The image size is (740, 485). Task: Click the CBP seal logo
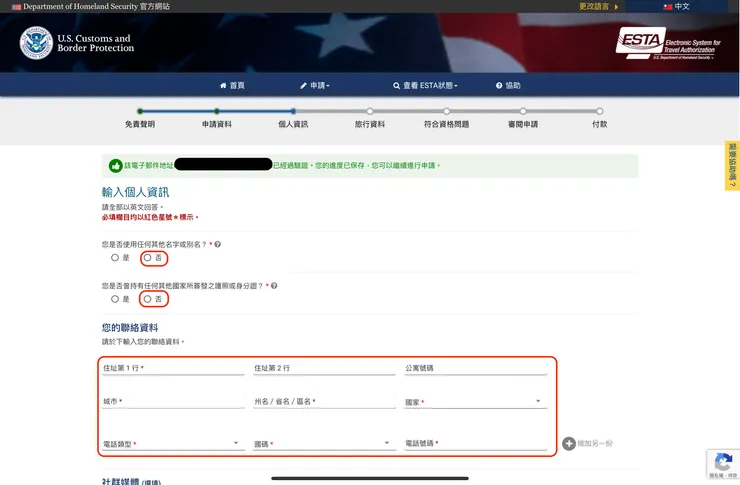tap(36, 43)
